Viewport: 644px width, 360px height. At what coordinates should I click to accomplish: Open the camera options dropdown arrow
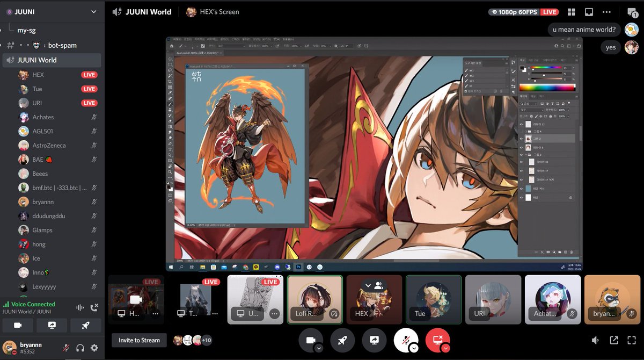pyautogui.click(x=319, y=348)
